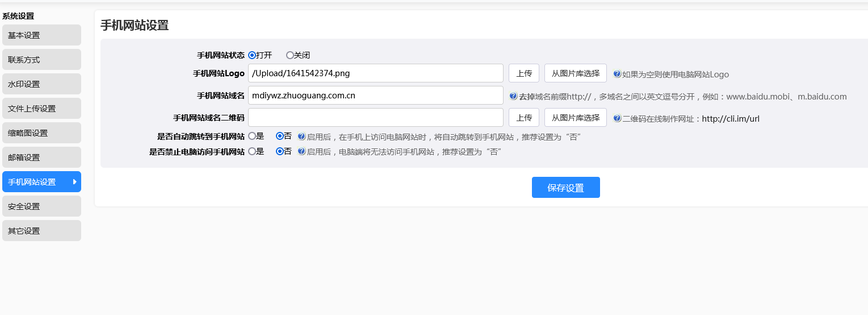The width and height of the screenshot is (868, 315).
Task: Click the http://cli.im/url text
Action: (x=731, y=119)
